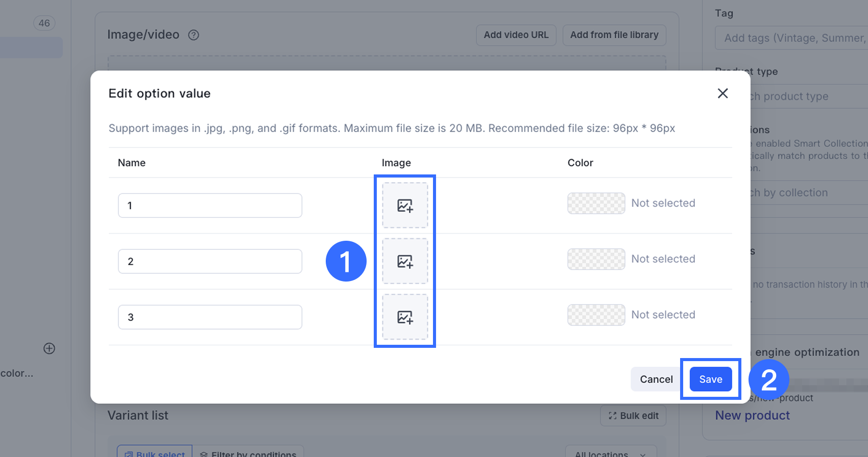Add image for option value 1
Viewport: 868px width, 457px height.
[405, 205]
